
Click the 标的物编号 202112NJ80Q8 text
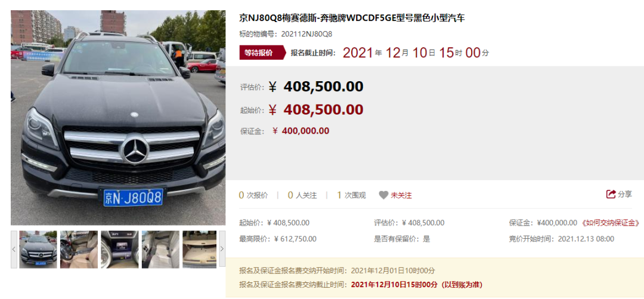click(286, 34)
